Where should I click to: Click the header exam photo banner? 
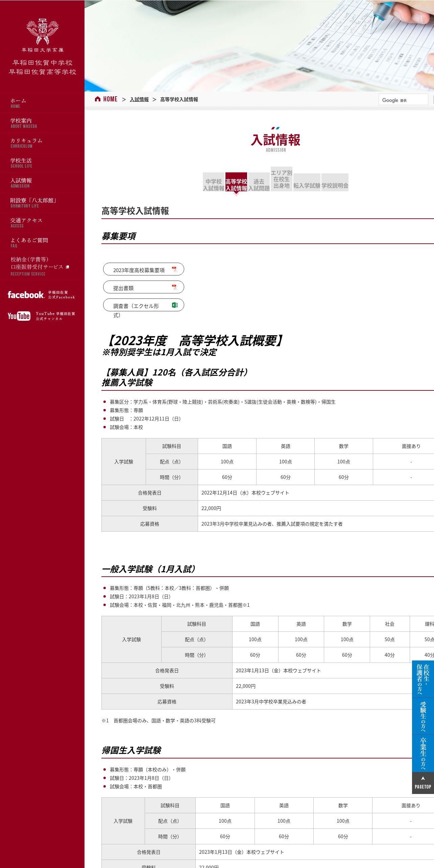tap(259, 46)
